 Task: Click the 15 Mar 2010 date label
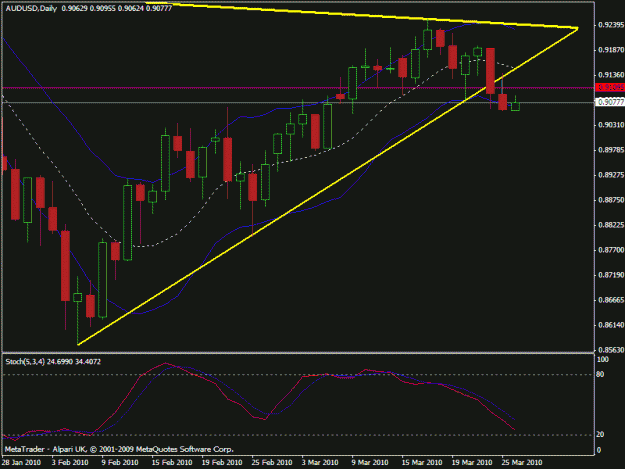click(422, 463)
